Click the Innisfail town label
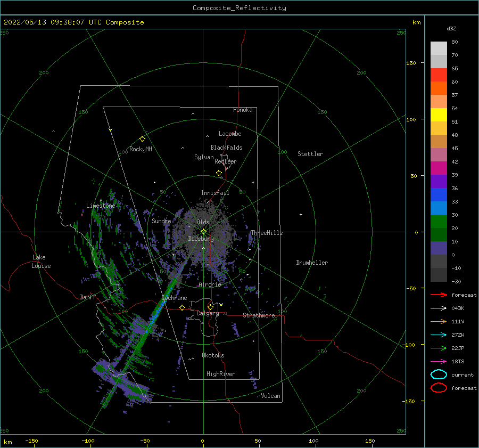Screen dimensions: 479x448 point(215,193)
